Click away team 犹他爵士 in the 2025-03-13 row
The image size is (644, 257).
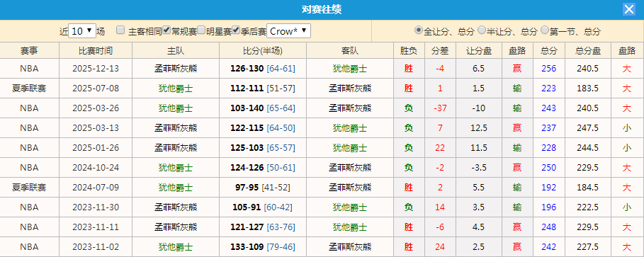350,128
